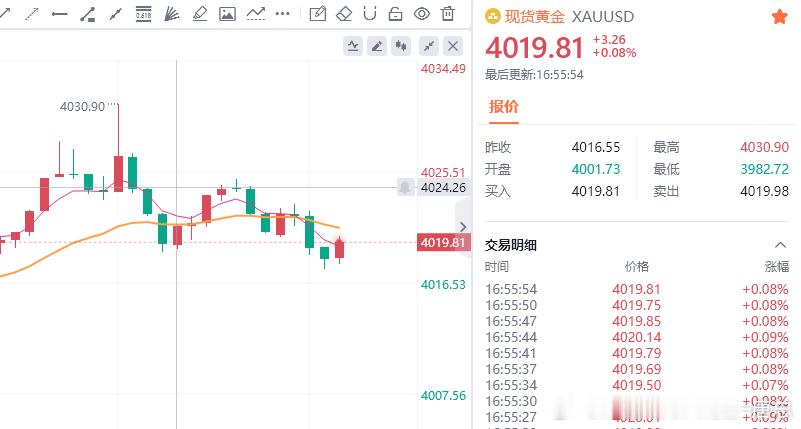Switch to the 报价 tab
Image resolution: width=801 pixels, height=429 pixels.
pos(504,106)
